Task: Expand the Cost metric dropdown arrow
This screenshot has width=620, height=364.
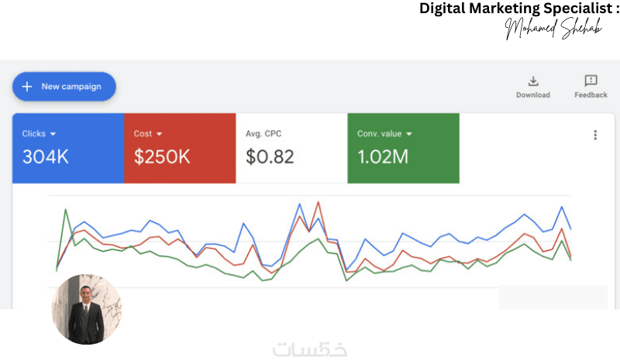Action: coord(160,134)
